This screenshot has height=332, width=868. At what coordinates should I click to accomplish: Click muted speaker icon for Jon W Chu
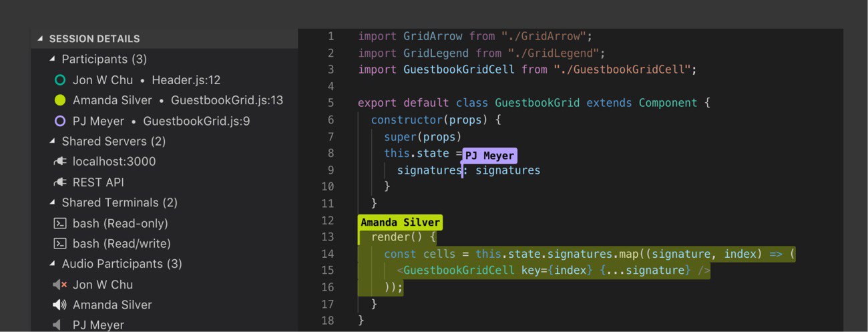[x=60, y=285]
